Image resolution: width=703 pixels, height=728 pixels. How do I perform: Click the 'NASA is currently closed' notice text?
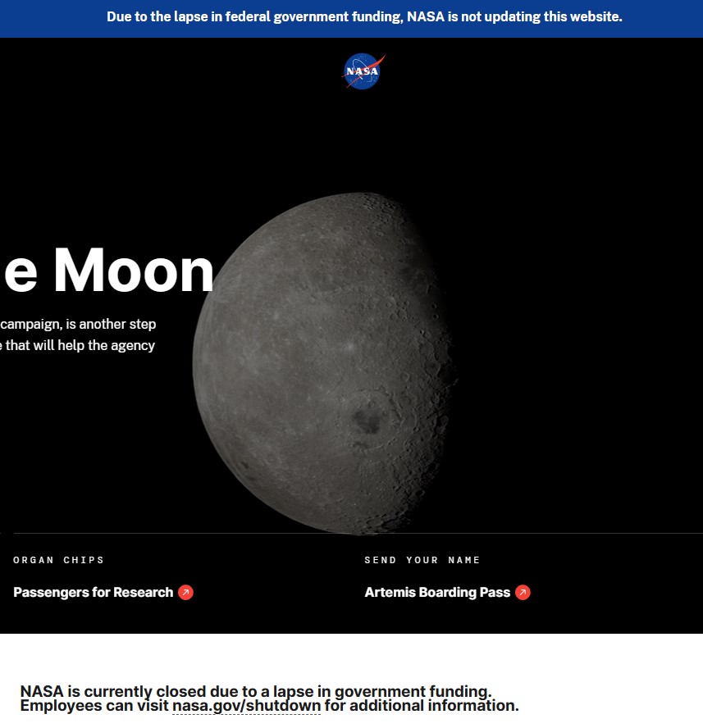pyautogui.click(x=270, y=698)
